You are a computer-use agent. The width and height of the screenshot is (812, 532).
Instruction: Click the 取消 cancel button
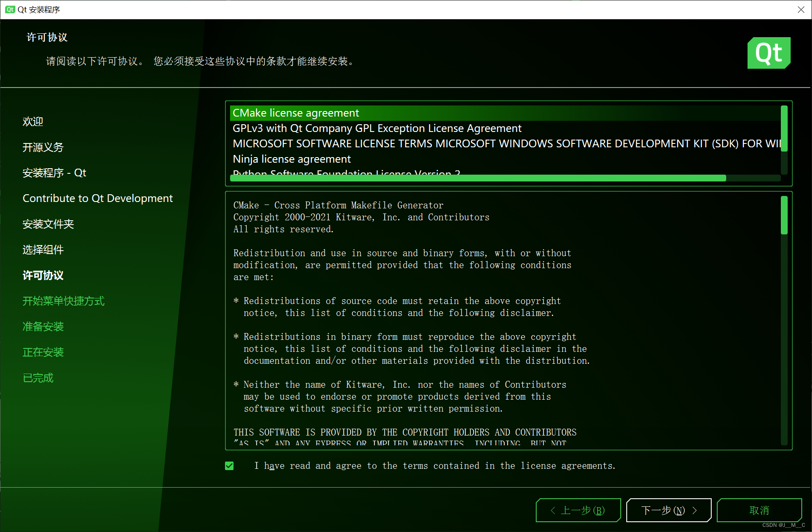click(x=759, y=510)
